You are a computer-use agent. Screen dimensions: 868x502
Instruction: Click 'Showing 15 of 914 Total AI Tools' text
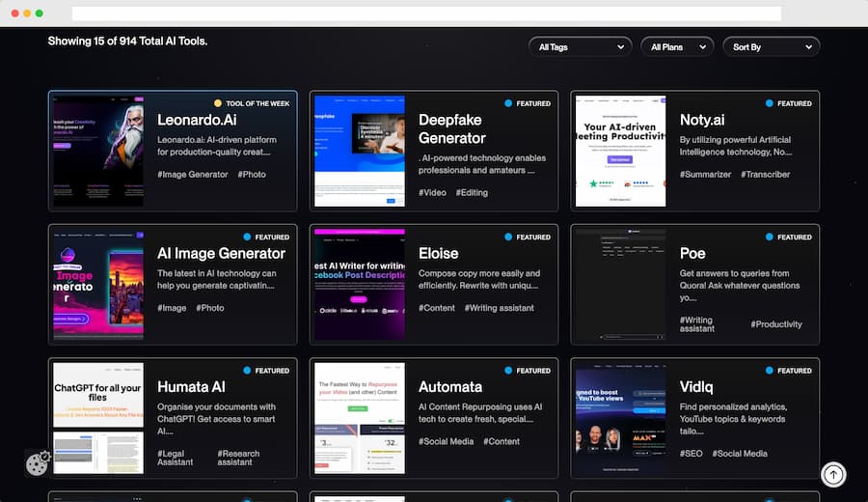tap(127, 41)
